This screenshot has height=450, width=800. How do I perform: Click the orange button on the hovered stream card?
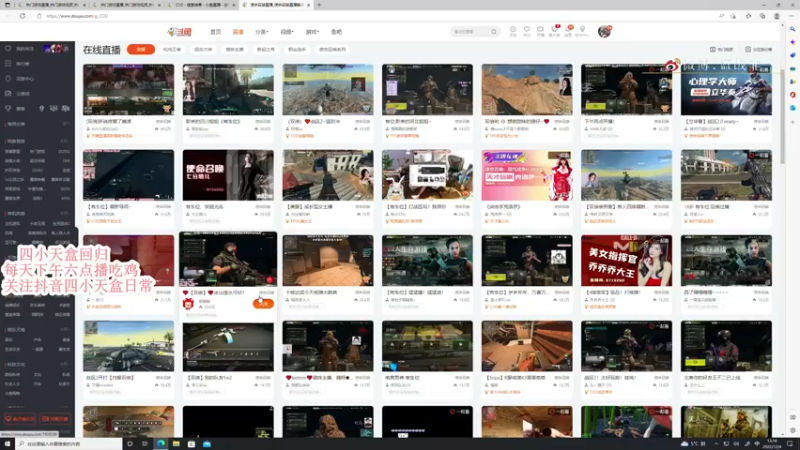263,304
